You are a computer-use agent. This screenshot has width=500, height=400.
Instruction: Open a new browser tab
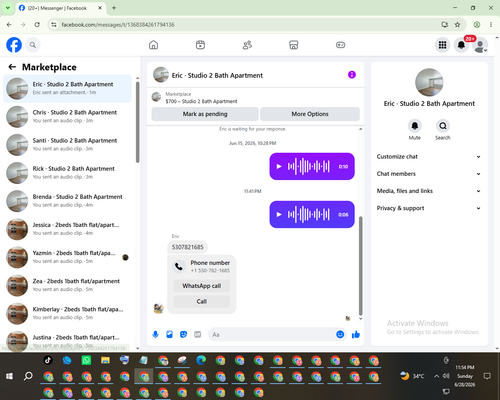click(x=114, y=8)
